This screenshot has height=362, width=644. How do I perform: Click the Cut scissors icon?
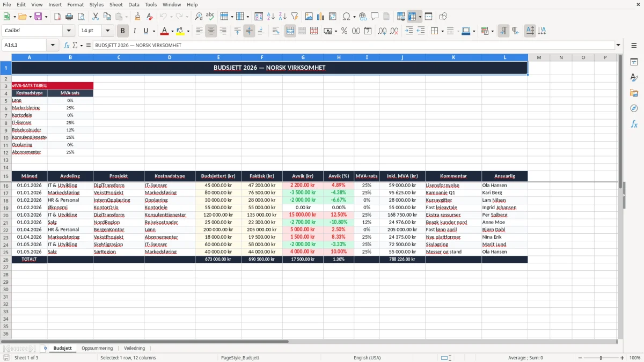pos(96,17)
